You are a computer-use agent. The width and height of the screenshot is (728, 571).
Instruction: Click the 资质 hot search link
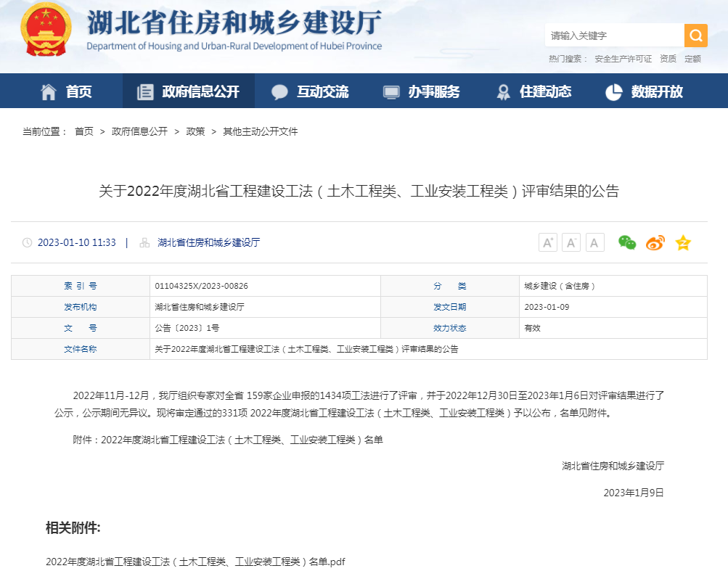pyautogui.click(x=668, y=59)
